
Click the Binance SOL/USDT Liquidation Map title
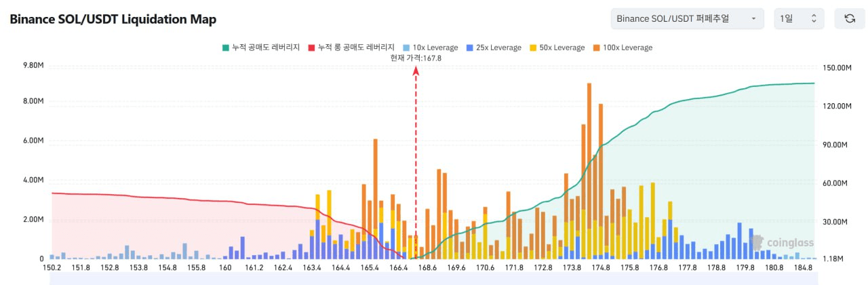pos(113,19)
